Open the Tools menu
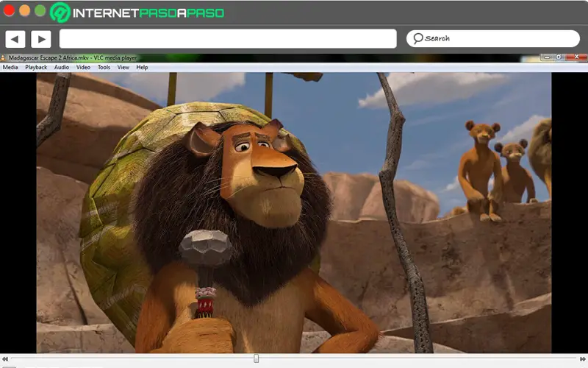The image size is (588, 368). [104, 67]
